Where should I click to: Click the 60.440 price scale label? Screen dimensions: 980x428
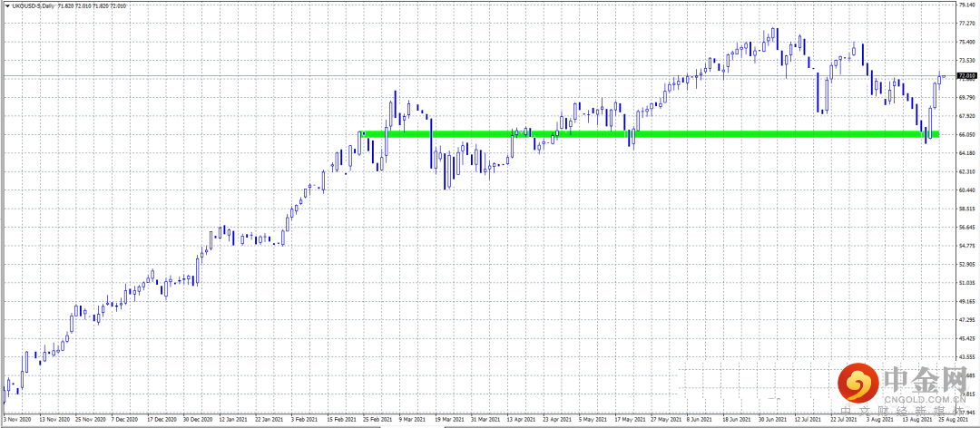coord(966,190)
